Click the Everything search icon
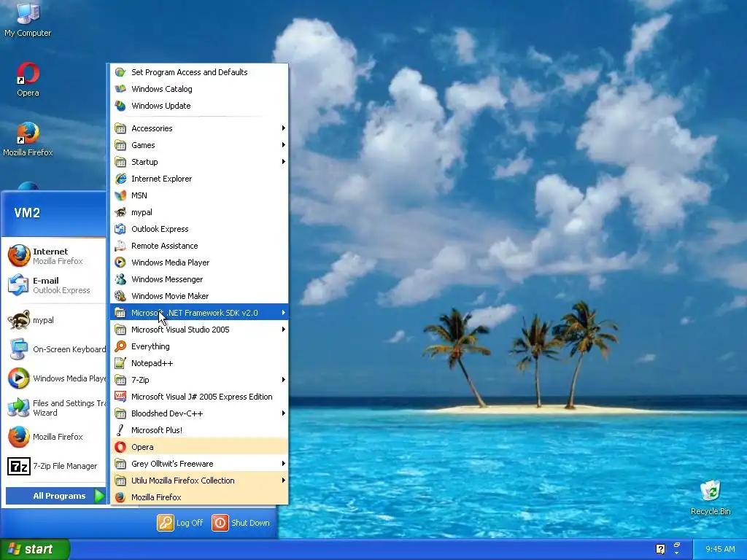Screen dimensions: 747x560 120,346
